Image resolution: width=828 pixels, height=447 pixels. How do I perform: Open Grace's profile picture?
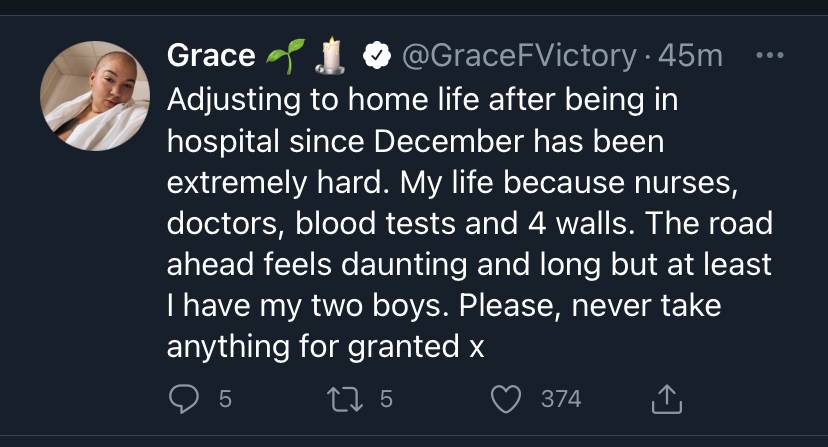coord(95,96)
